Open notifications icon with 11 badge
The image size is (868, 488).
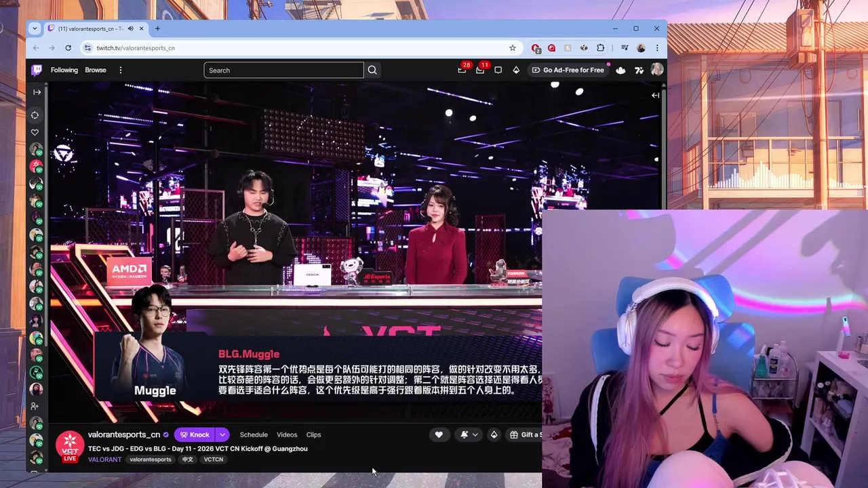(x=480, y=70)
